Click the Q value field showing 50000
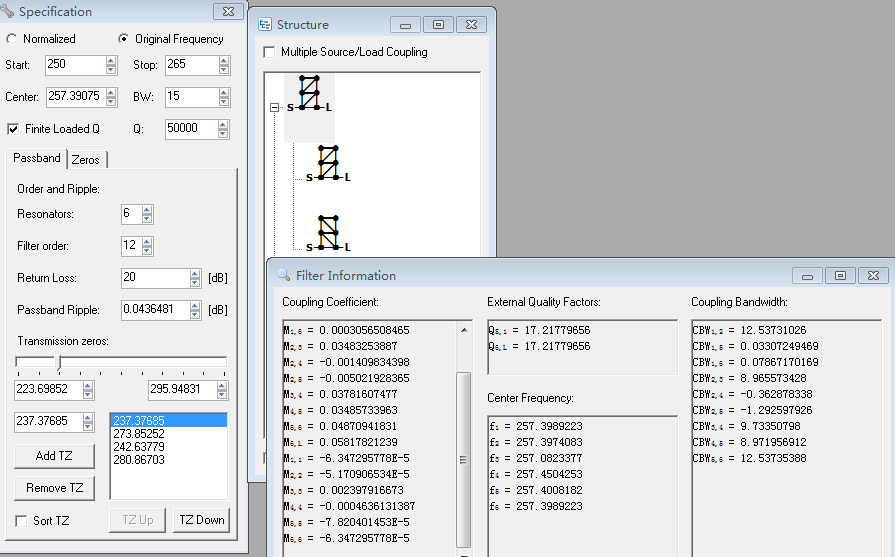895x557 pixels. tap(192, 128)
